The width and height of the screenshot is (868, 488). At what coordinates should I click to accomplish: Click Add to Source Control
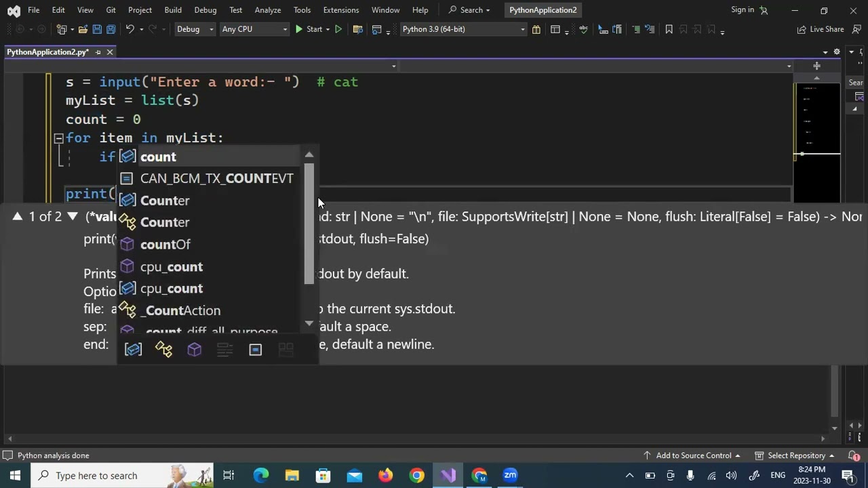(x=693, y=455)
